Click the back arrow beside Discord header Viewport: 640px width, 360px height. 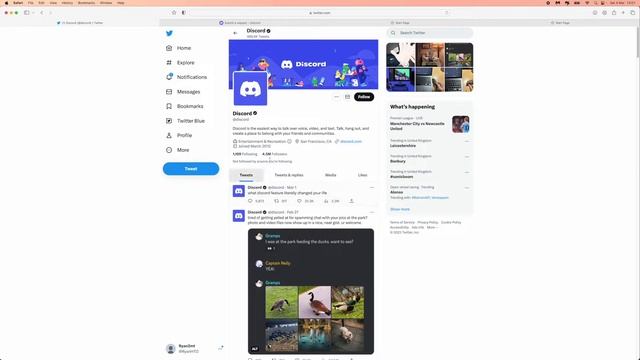coord(235,33)
